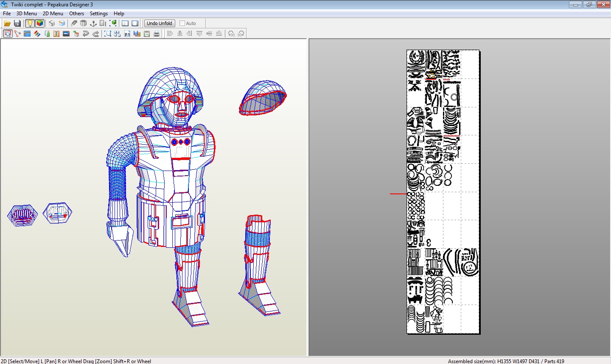Click the redo curved arrow icon
Screen dimensions: 611x364
point(95,34)
